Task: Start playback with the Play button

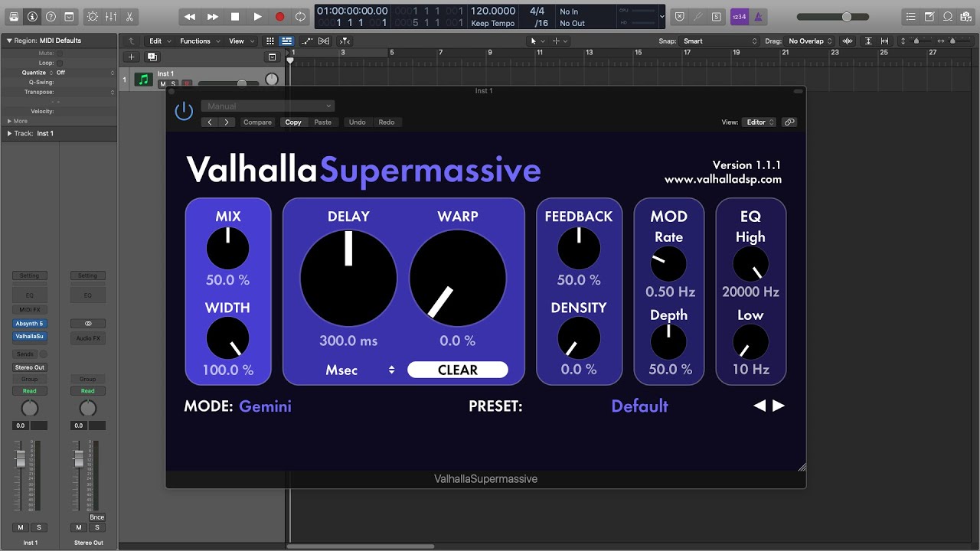Action: [x=257, y=16]
